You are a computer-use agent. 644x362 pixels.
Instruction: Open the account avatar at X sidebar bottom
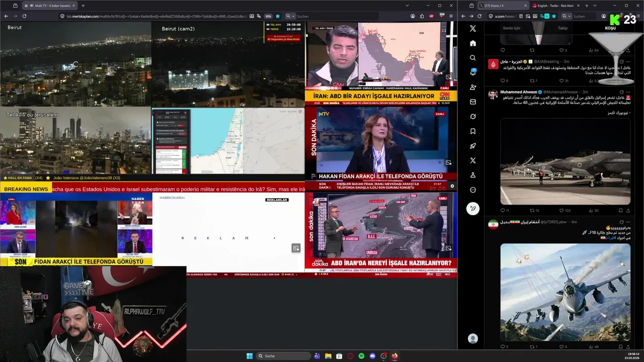(472, 338)
